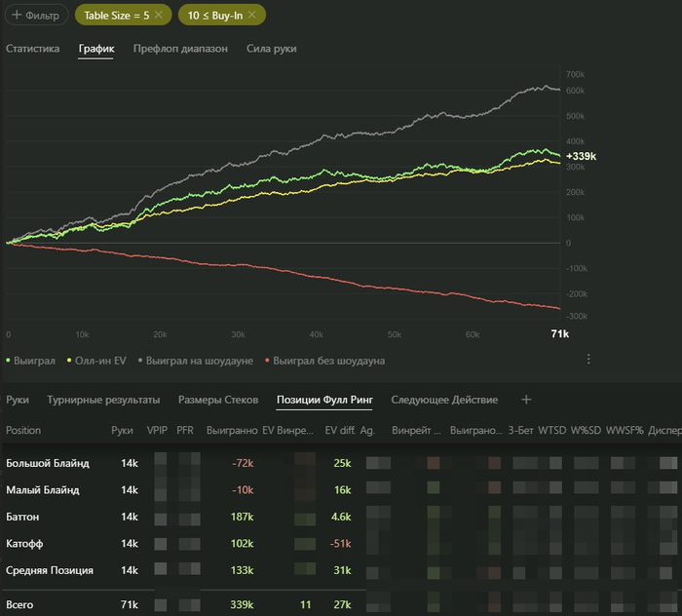Screen dimensions: 682x616
Task: Open the Следующее Действие tab
Action: 444,400
